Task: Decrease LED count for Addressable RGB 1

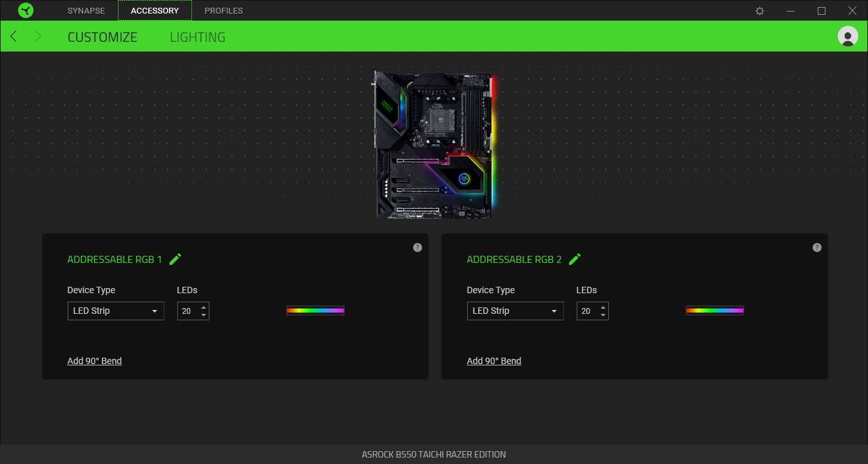Action: tap(204, 315)
